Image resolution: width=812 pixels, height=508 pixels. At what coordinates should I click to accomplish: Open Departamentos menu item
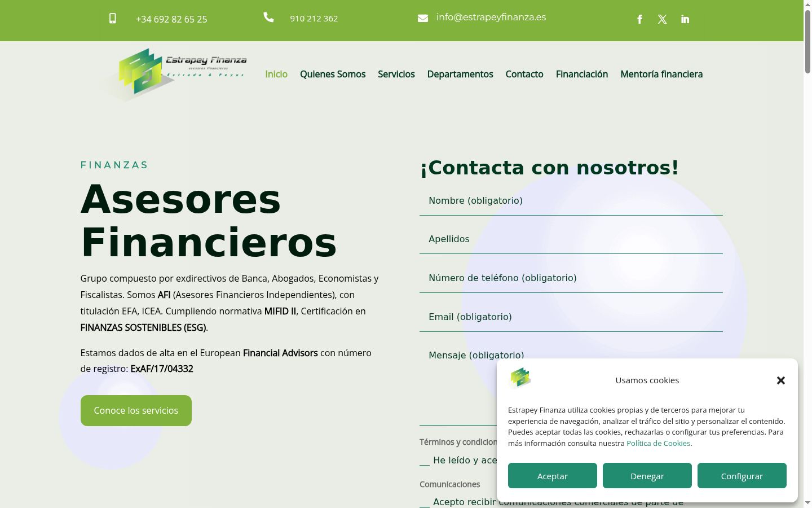tap(460, 74)
